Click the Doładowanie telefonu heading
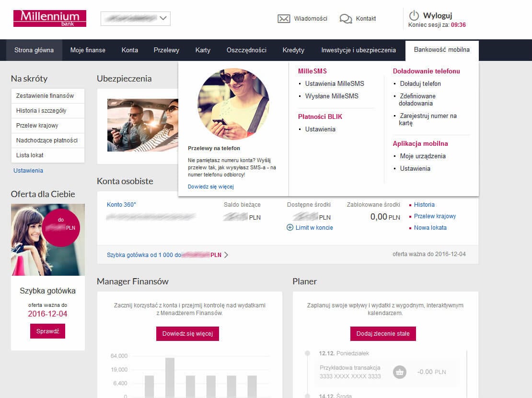532x398 pixels. pos(427,71)
